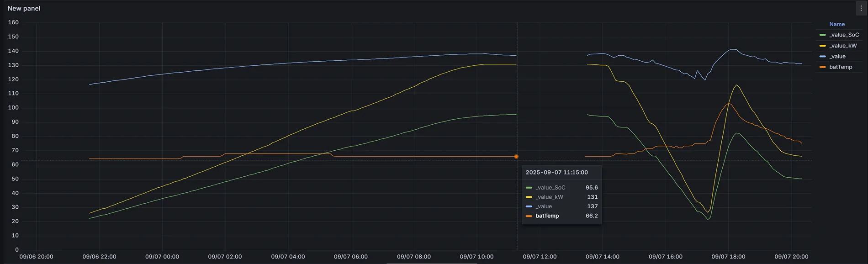This screenshot has height=264, width=868.
Task: Click the orange batTemp legend color marker
Action: coord(822,67)
